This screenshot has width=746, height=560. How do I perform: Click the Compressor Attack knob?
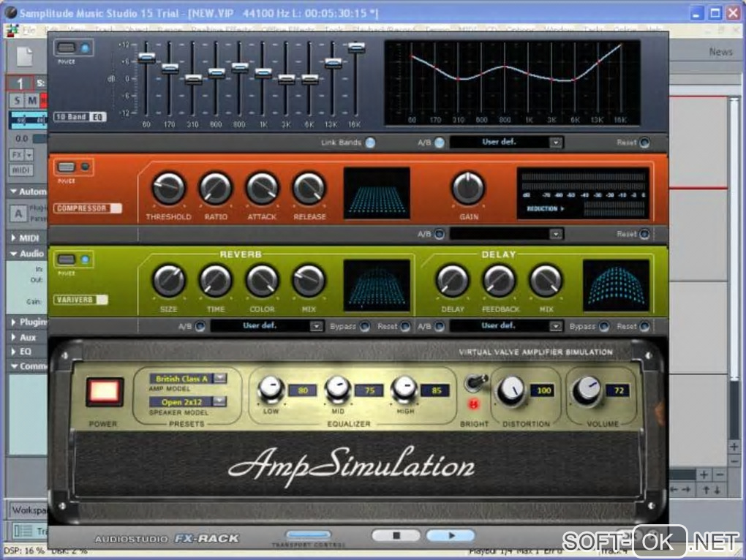262,189
